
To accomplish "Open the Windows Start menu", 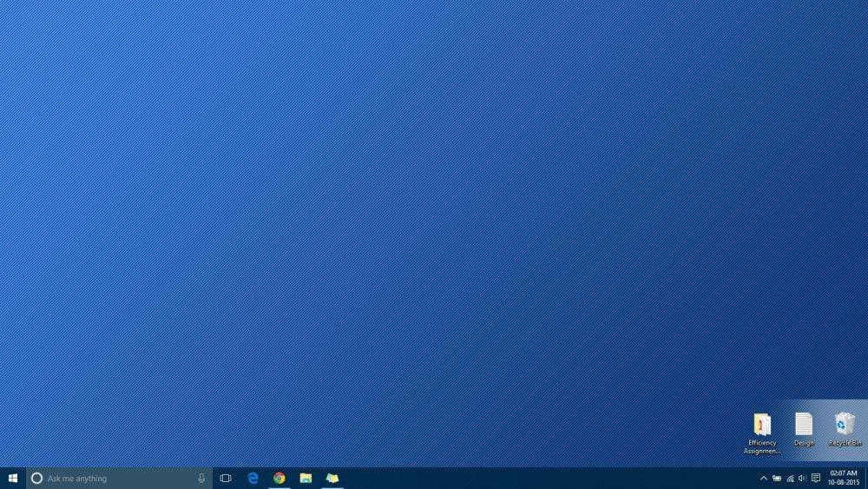I will 13,478.
